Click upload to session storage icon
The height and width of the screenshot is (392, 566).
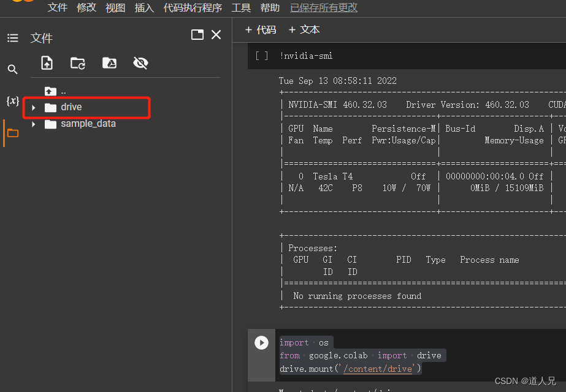(47, 63)
